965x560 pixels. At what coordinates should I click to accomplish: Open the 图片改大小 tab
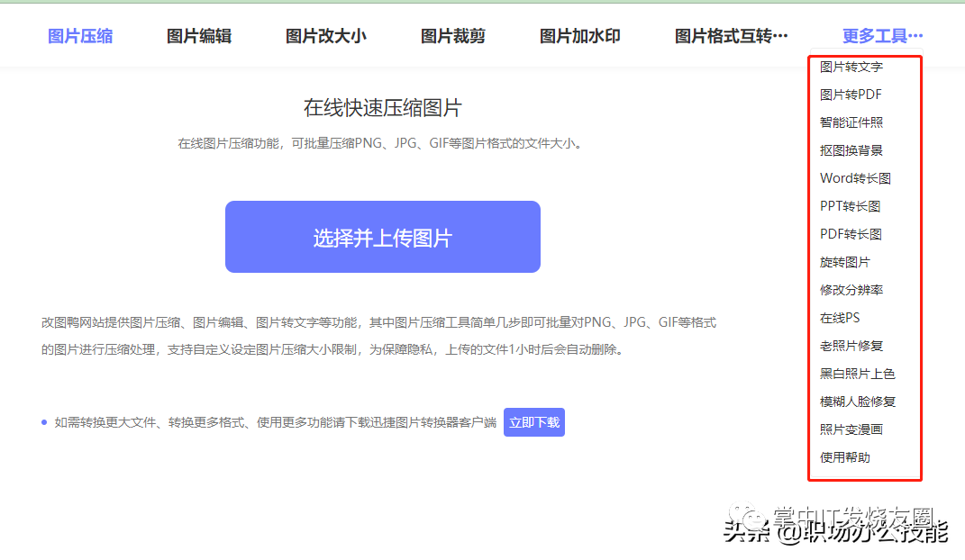[x=325, y=36]
